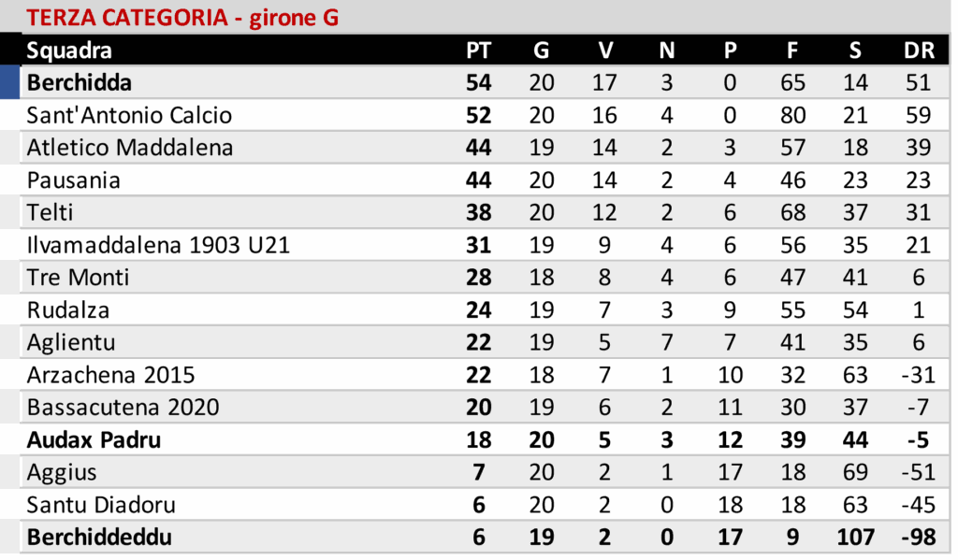The width and height of the screenshot is (958, 560).
Task: Select the PT column header
Action: click(x=478, y=50)
